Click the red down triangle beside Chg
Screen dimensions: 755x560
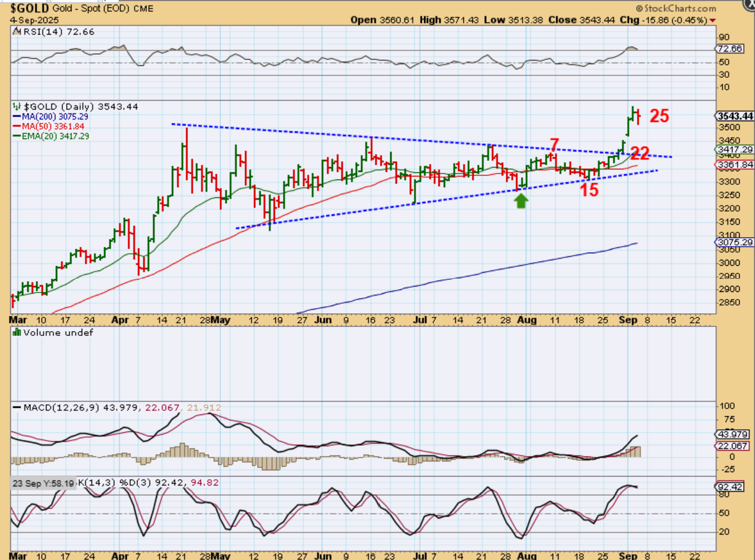[713, 20]
